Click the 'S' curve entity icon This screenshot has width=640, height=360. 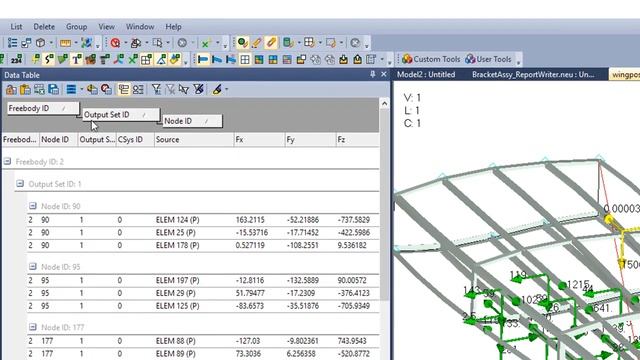49,60
